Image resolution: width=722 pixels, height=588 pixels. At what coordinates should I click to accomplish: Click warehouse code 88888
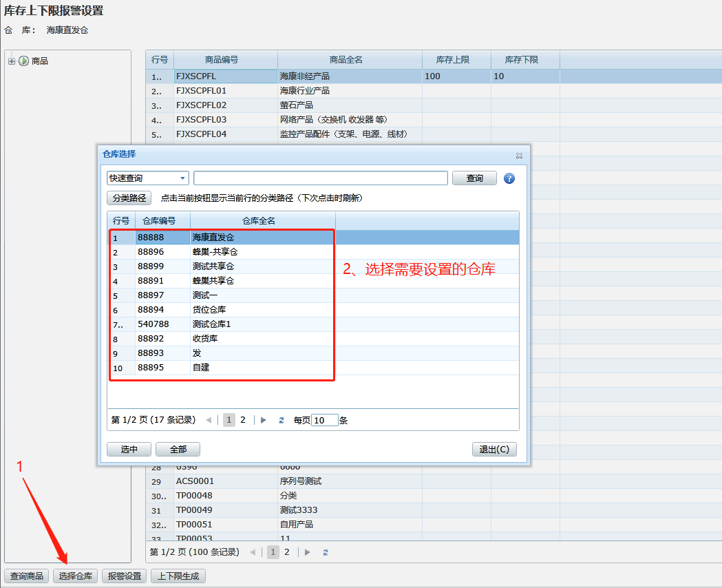click(x=162, y=238)
